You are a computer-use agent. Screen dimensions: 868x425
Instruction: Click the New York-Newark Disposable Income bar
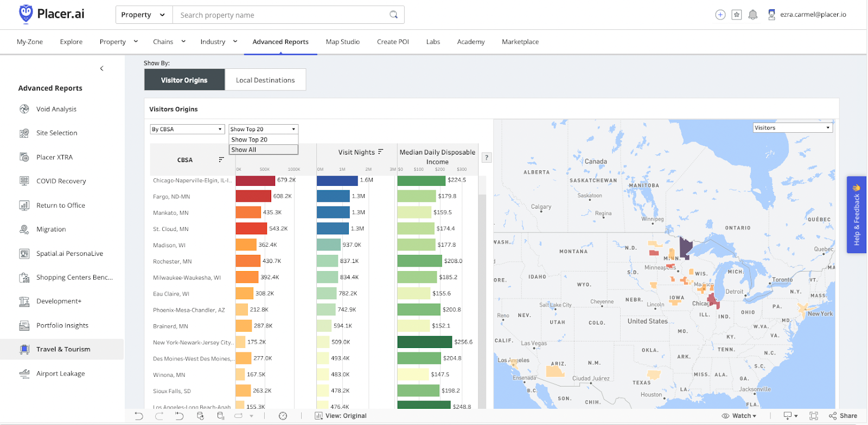425,342
